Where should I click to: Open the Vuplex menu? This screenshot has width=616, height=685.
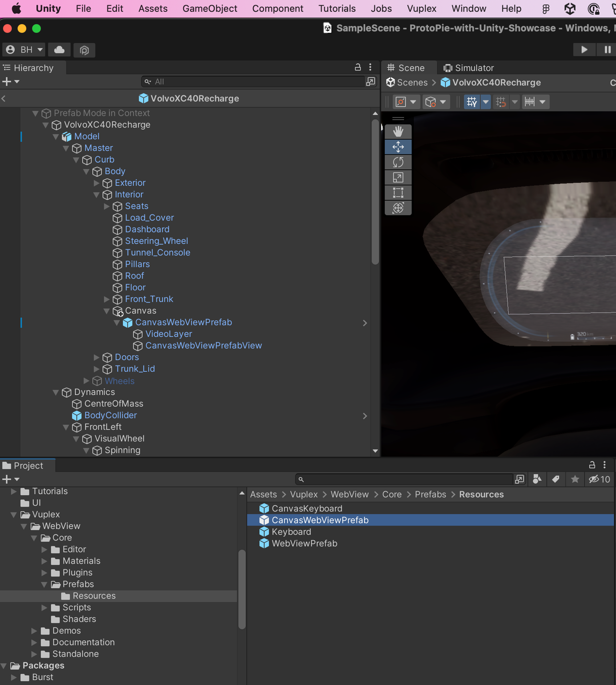pos(421,8)
